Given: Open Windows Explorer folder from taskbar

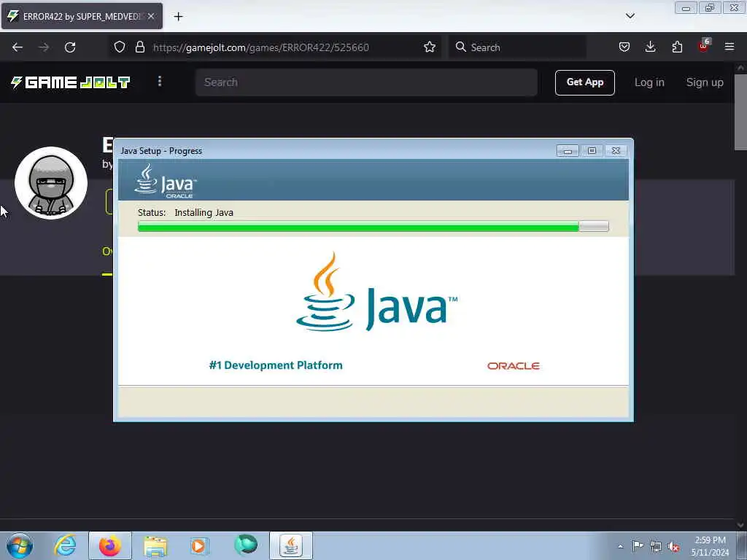Looking at the screenshot, I should click(x=156, y=545).
